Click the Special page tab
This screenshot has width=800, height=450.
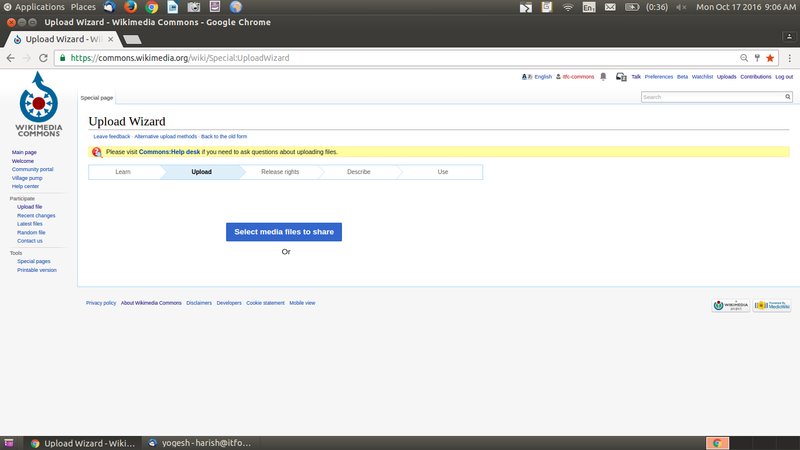[x=97, y=98]
